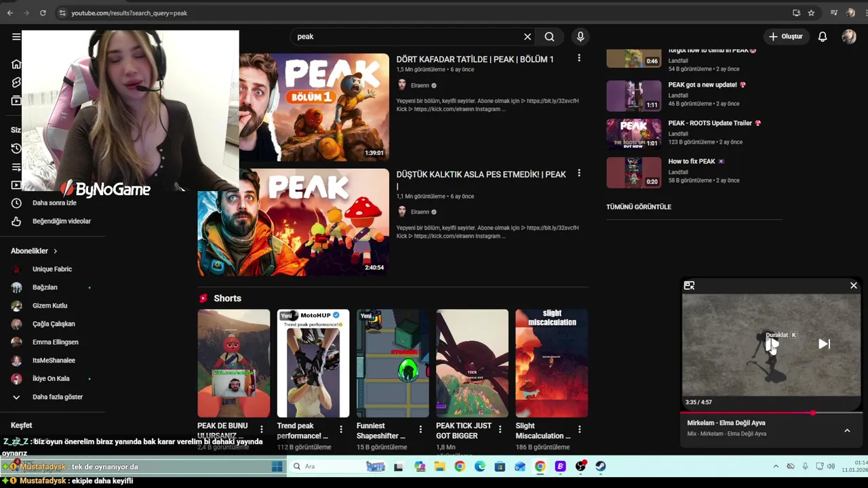Expand the miniplayer to full watch page
This screenshot has height=488, width=868.
point(689,285)
